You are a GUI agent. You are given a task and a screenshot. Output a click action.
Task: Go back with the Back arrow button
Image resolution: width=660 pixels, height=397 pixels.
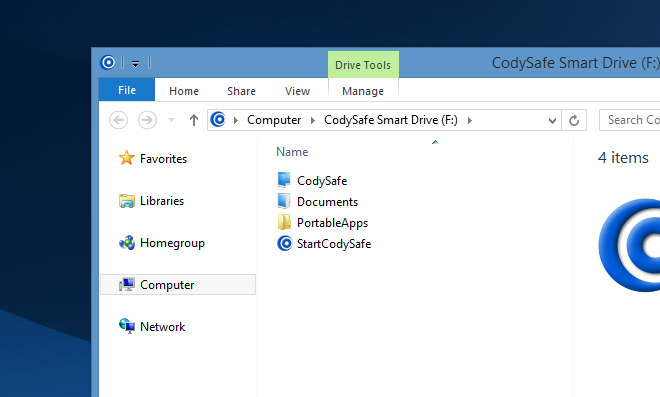[118, 120]
